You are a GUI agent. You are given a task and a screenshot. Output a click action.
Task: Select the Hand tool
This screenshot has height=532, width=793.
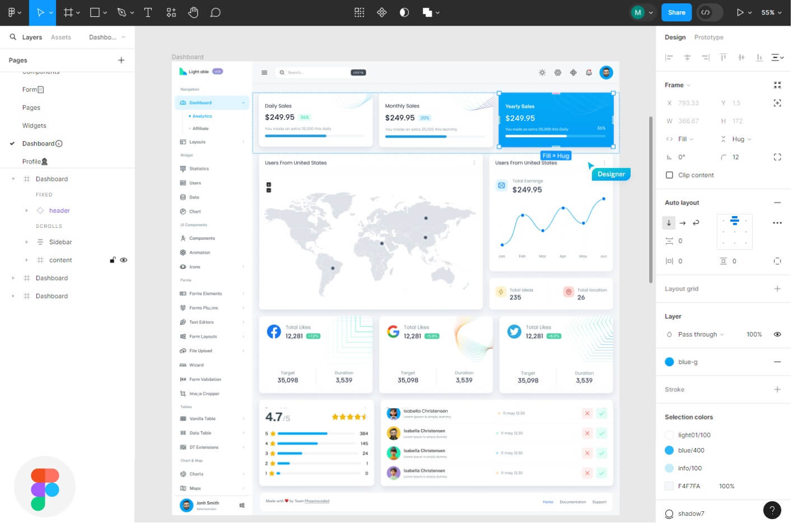[x=193, y=12]
